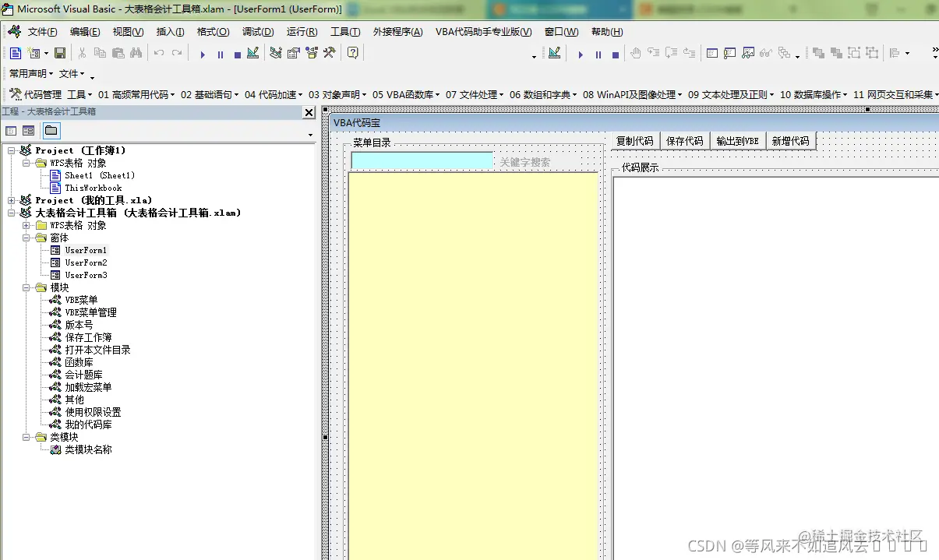The width and height of the screenshot is (939, 560).
Task: Click the Save floppy disk icon
Action: (59, 53)
